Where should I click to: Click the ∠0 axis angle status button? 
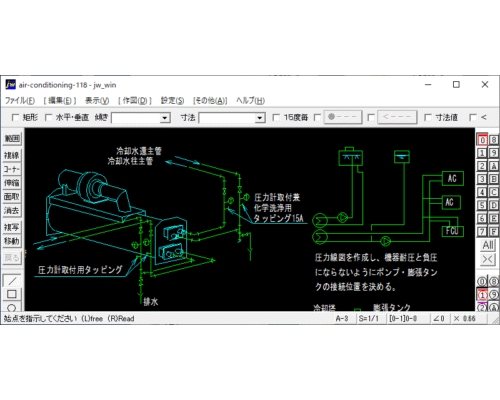point(439,319)
